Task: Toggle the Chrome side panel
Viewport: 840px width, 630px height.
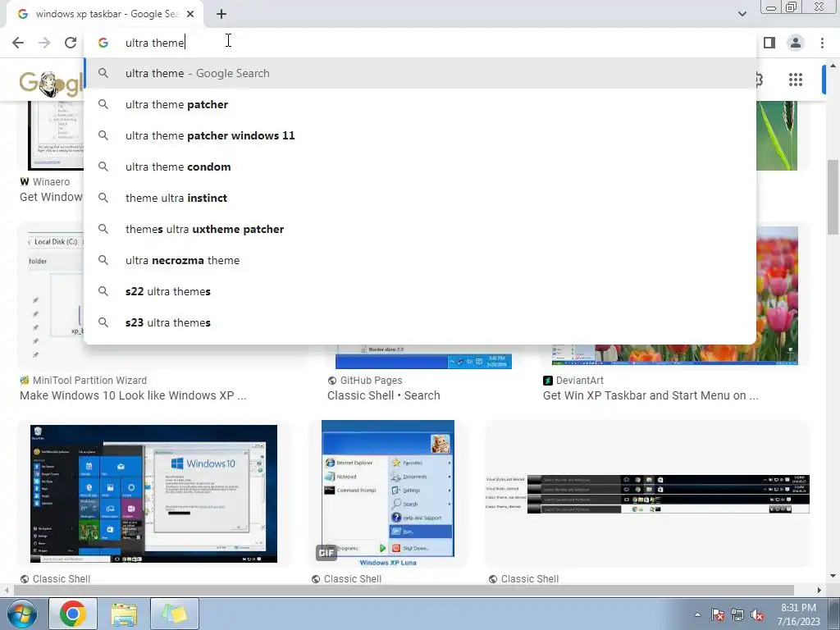Action: [x=769, y=43]
